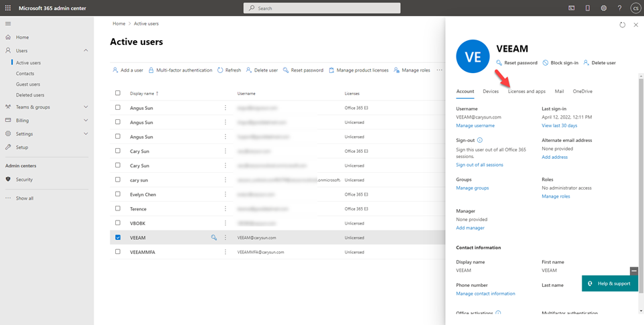This screenshot has width=644, height=325.
Task: Open Guest users in the sidebar
Action: pos(28,84)
